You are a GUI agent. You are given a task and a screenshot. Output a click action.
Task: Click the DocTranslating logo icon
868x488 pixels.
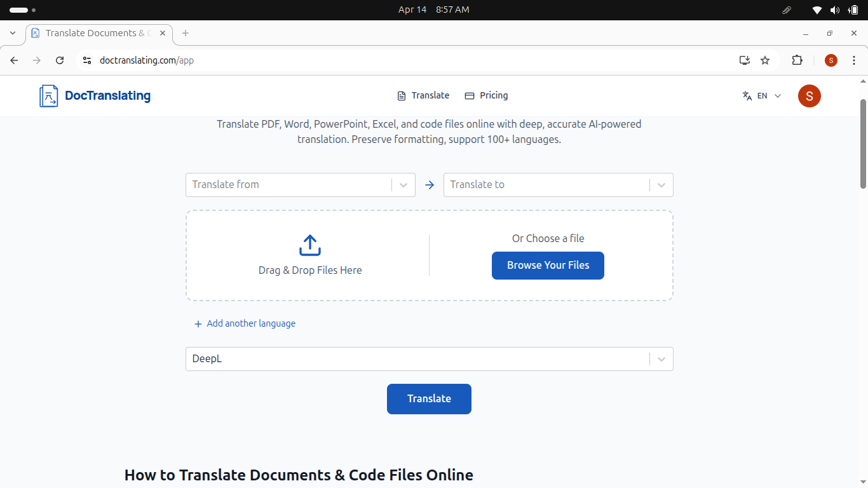48,96
